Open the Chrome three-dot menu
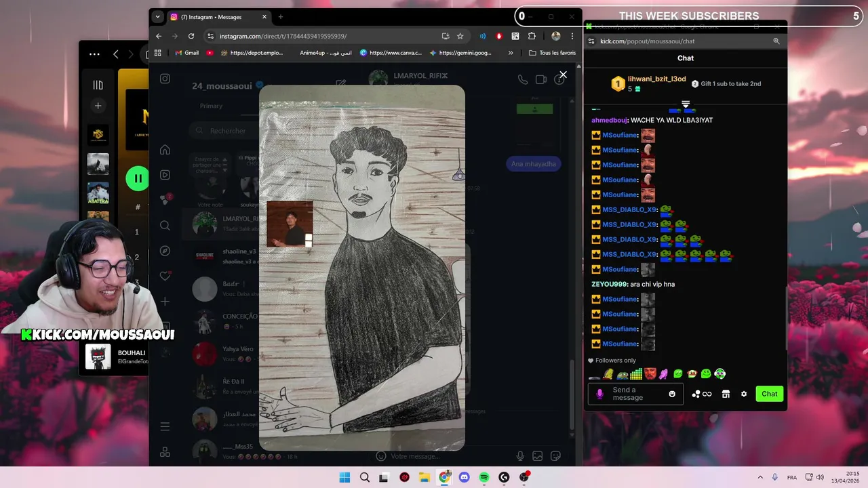The width and height of the screenshot is (868, 488). click(x=572, y=36)
